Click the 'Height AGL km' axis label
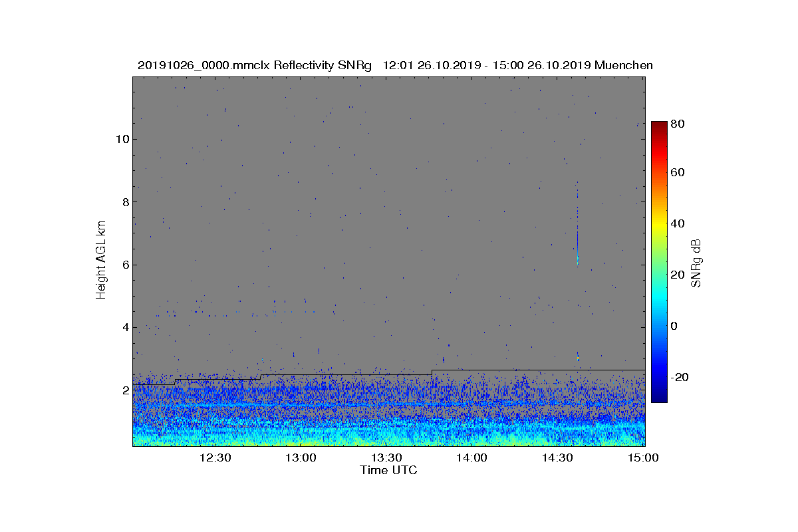Screen dimensions: 798x532 101,261
